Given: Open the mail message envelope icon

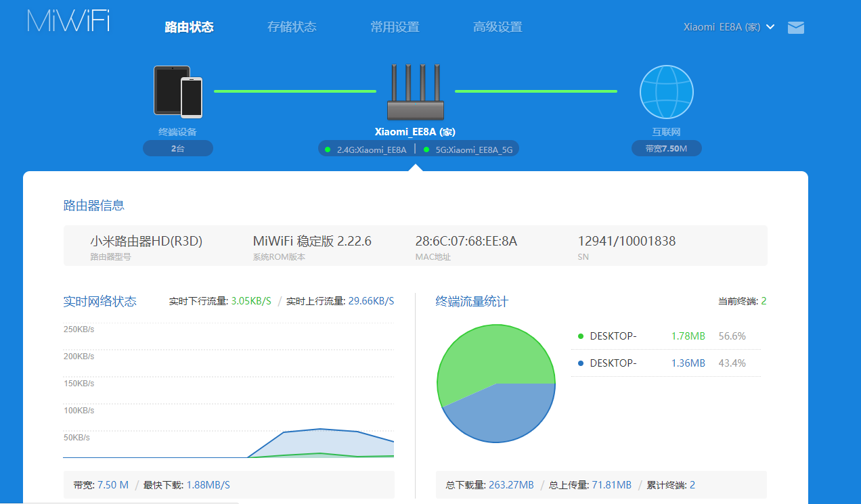Looking at the screenshot, I should (x=796, y=28).
